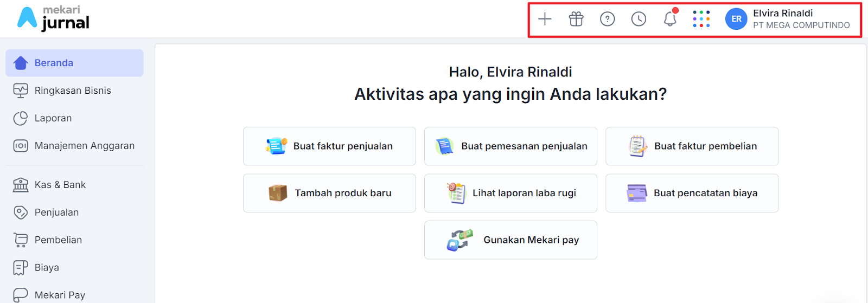Click Buat faktur penjualan button

coord(329,146)
